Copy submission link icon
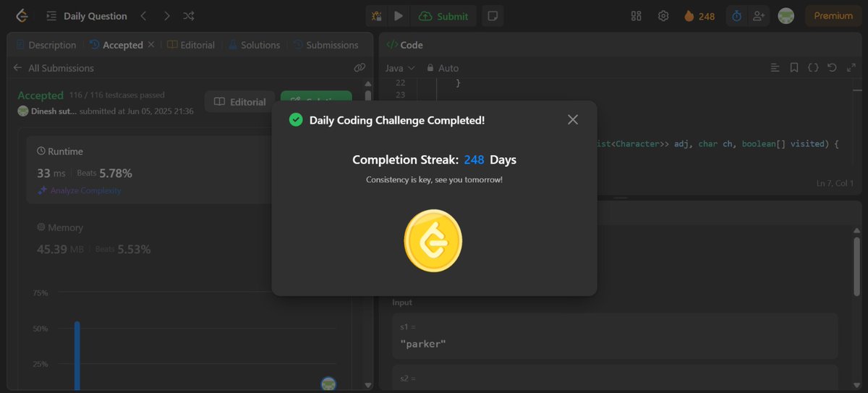 (x=359, y=68)
